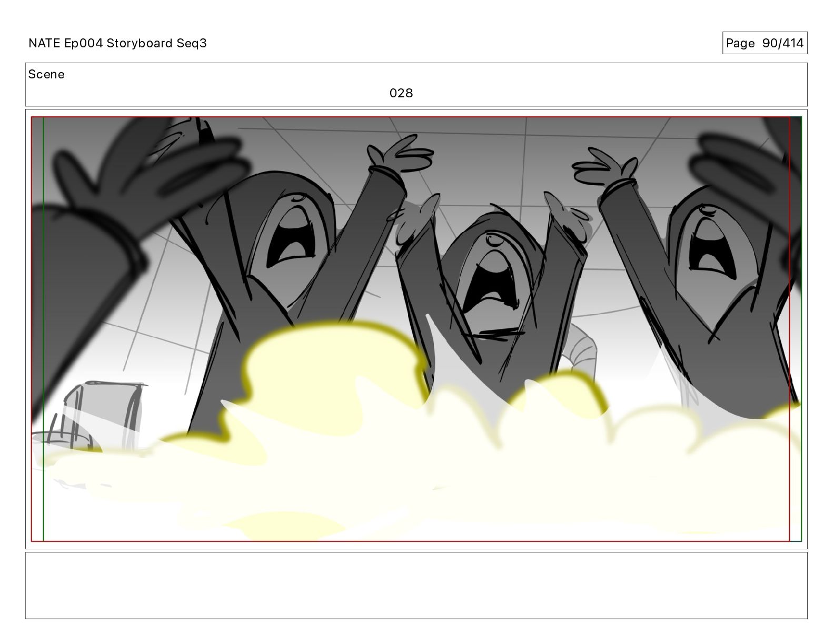Viewport: 834px width, 644px height.
Task: Click the 'NATE Ep004 Storyboard Seq3' title text
Action: (117, 43)
